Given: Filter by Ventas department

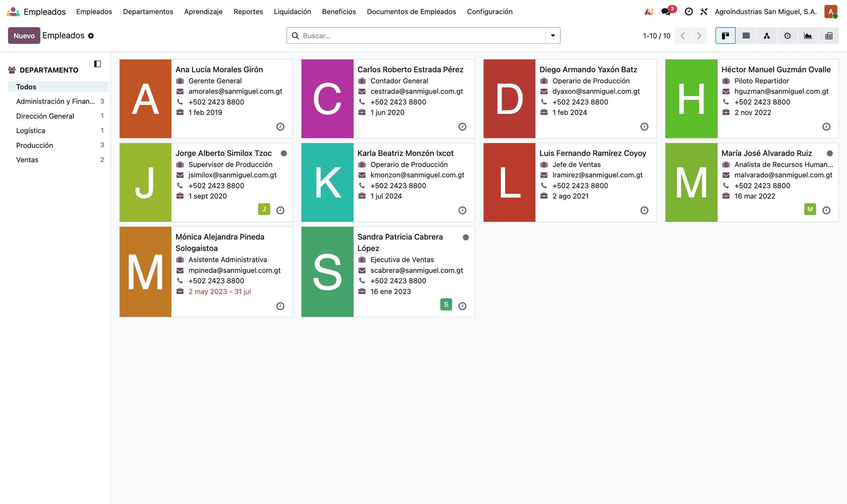Looking at the screenshot, I should pyautogui.click(x=58, y=160).
